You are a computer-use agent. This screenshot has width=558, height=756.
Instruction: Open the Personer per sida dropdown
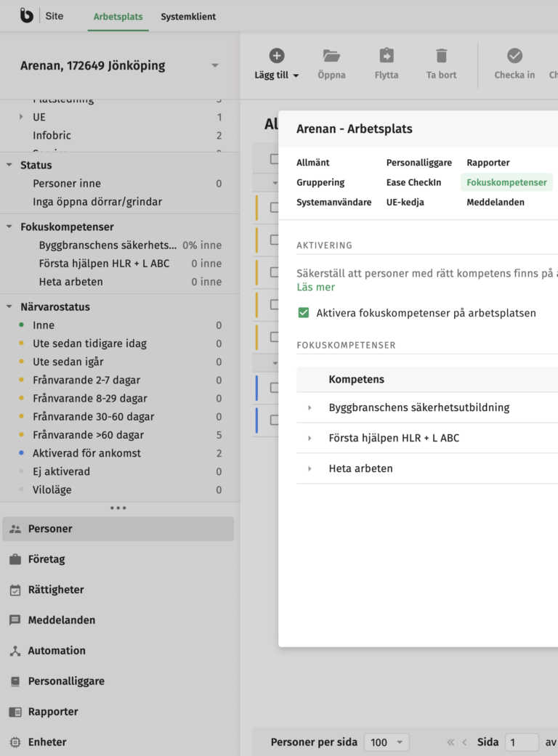(x=387, y=742)
